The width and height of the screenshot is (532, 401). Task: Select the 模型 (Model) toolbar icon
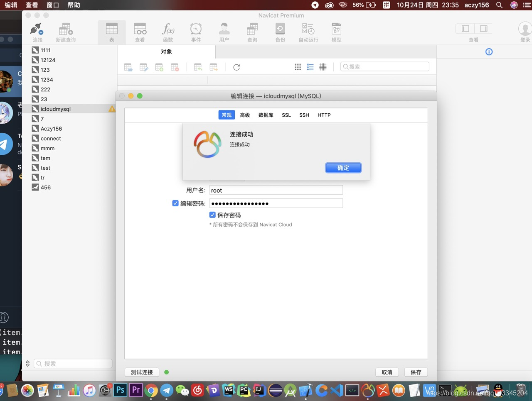click(x=337, y=32)
